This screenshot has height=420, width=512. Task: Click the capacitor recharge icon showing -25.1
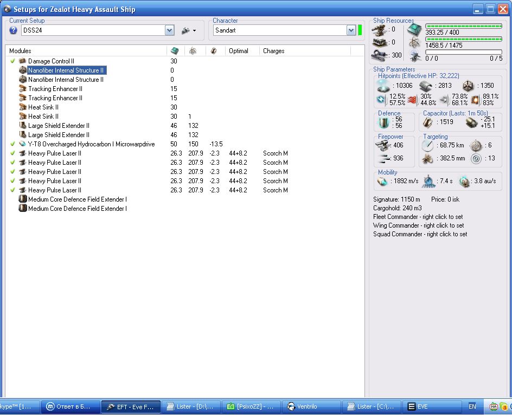[x=471, y=122]
